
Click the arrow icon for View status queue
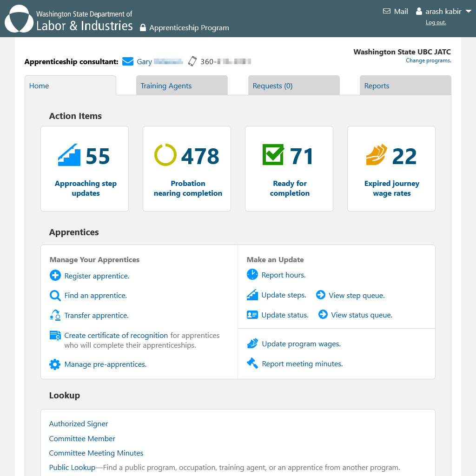[x=323, y=314]
